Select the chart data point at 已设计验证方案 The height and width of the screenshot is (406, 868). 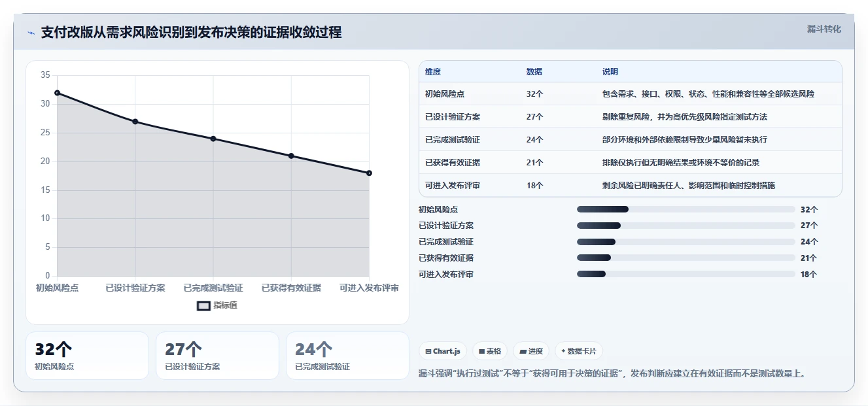pyautogui.click(x=135, y=122)
